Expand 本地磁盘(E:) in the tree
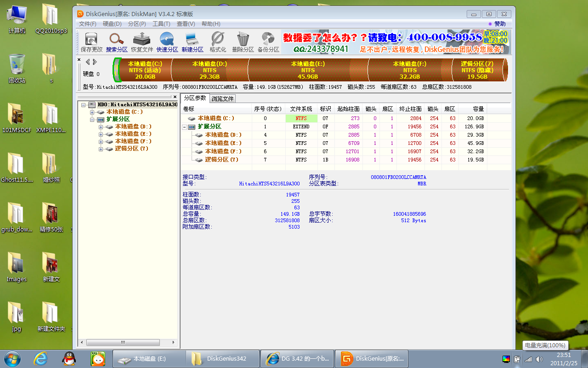The height and width of the screenshot is (368, 588). [x=101, y=134]
